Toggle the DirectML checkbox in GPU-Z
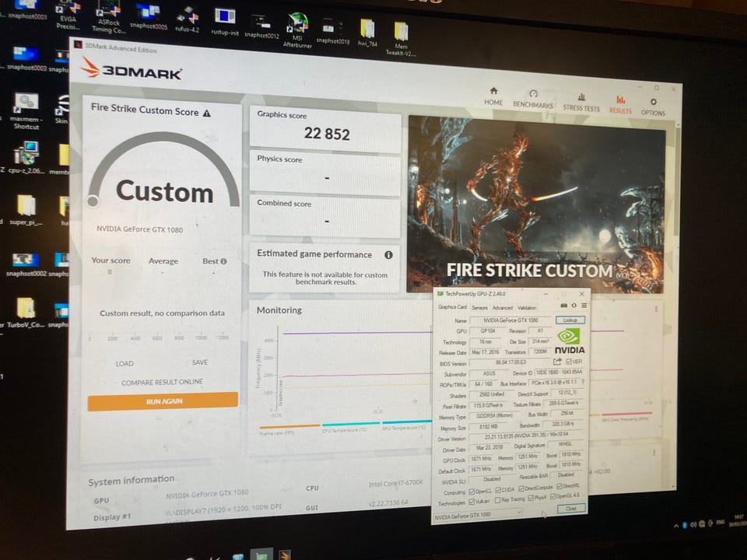 (x=559, y=486)
